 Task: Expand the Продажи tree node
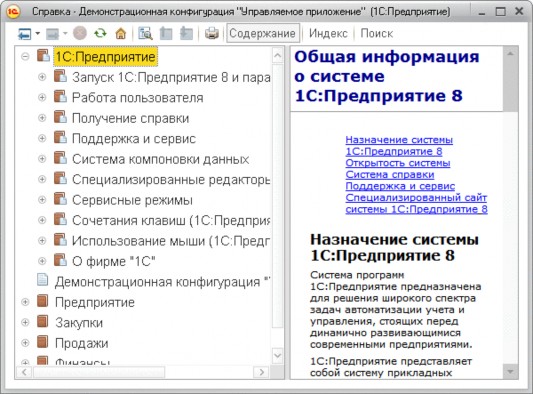pos(25,343)
